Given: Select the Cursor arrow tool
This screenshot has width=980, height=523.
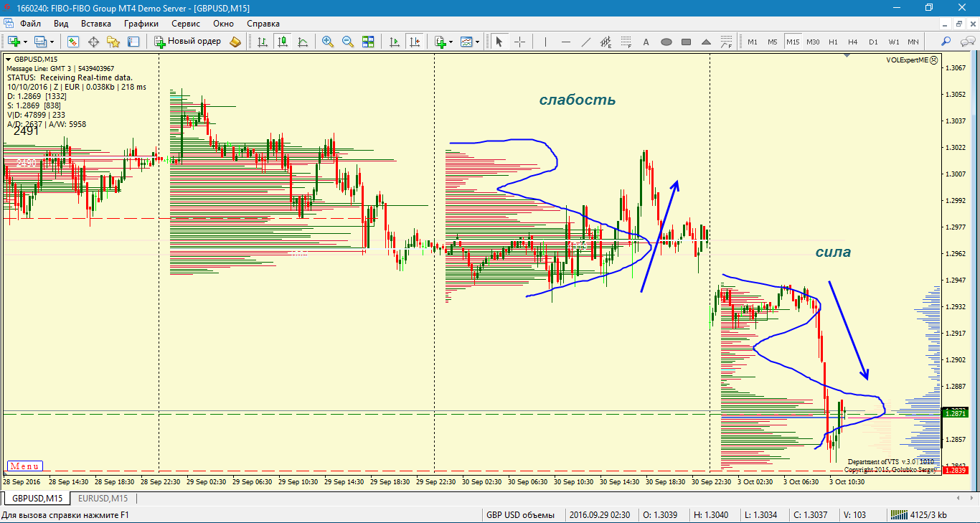Looking at the screenshot, I should [x=499, y=42].
